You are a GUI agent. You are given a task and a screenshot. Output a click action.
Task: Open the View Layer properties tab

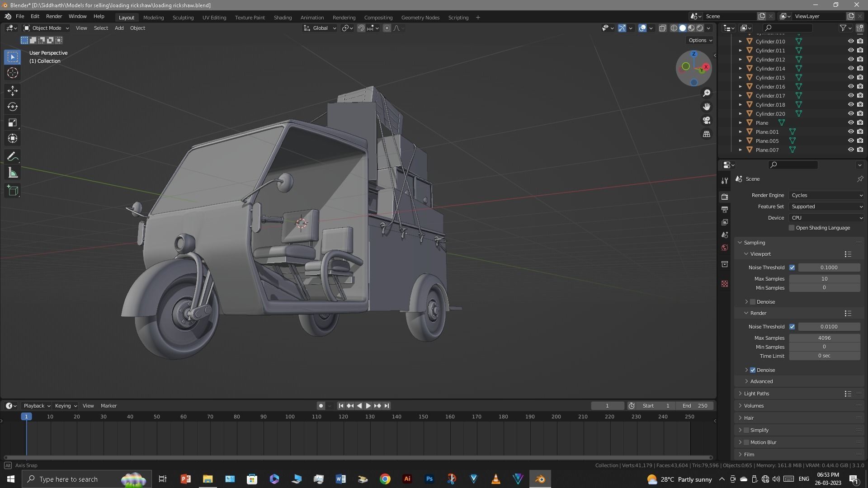click(x=725, y=222)
